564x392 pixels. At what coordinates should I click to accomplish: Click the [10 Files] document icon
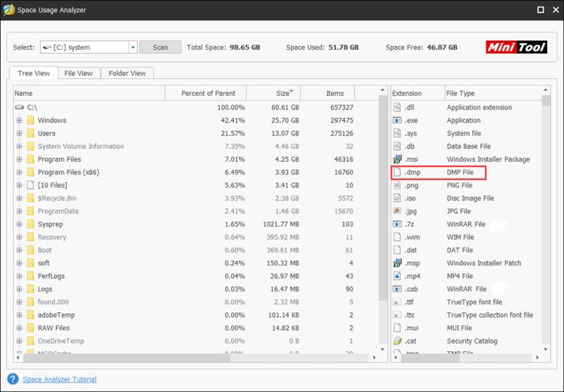[31, 185]
